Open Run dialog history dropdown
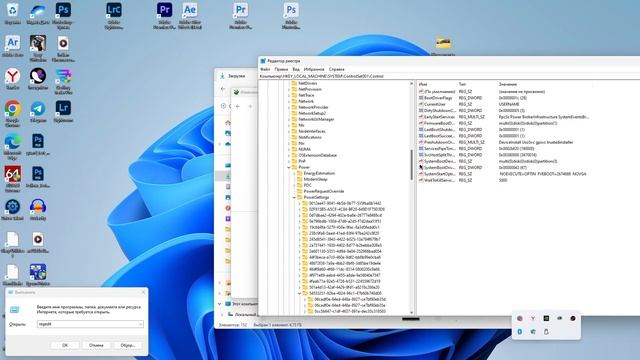This screenshot has width=640, height=360. [140, 324]
